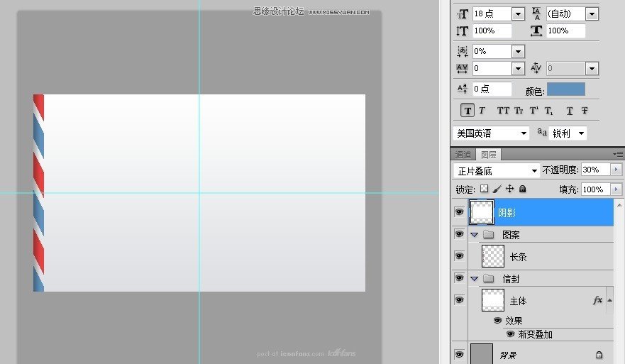Screen dimensions: 625x364
Task: Enable All Caps text style
Action: (x=503, y=111)
